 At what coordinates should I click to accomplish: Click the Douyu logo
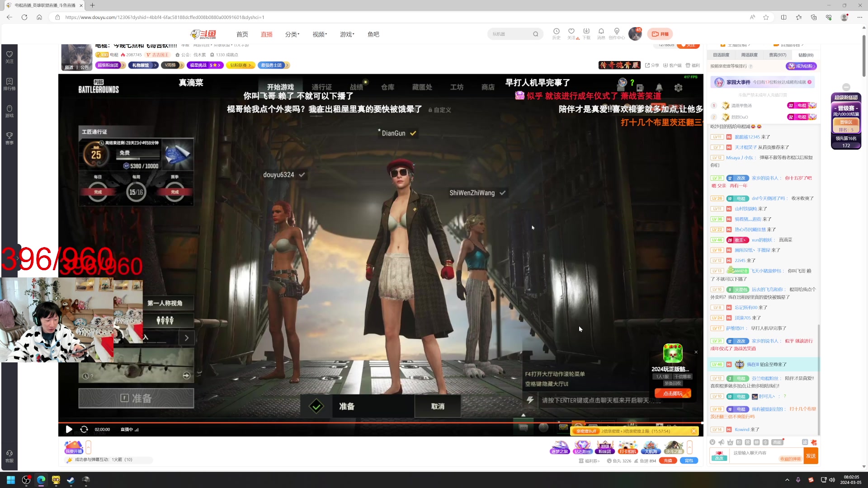tap(203, 34)
